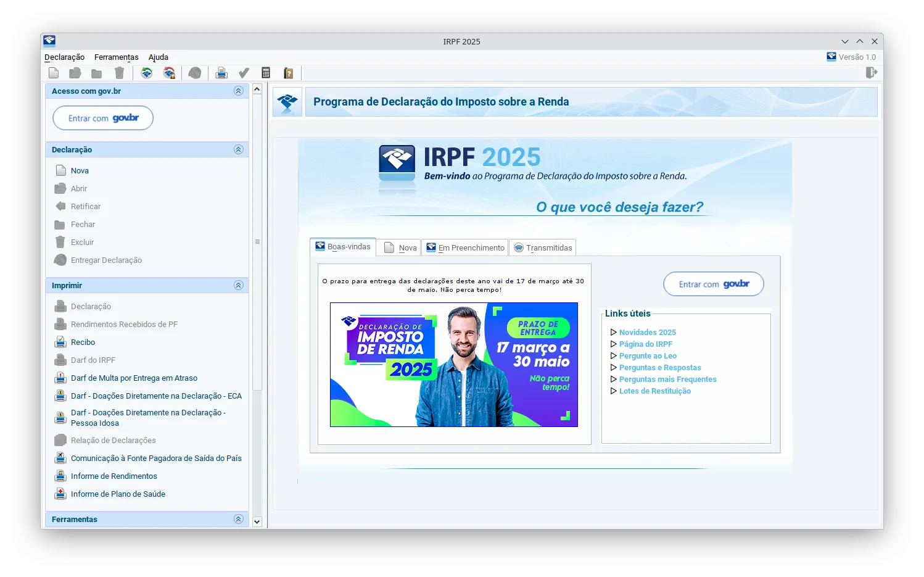Open the calculator icon on the toolbar
This screenshot has width=924, height=577.
coord(265,72)
